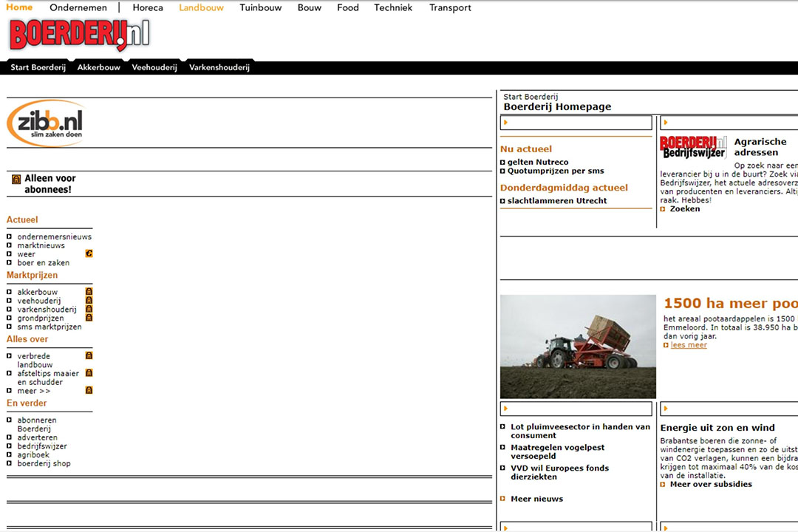Open agriboek link
This screenshot has width=798, height=532.
[x=33, y=454]
